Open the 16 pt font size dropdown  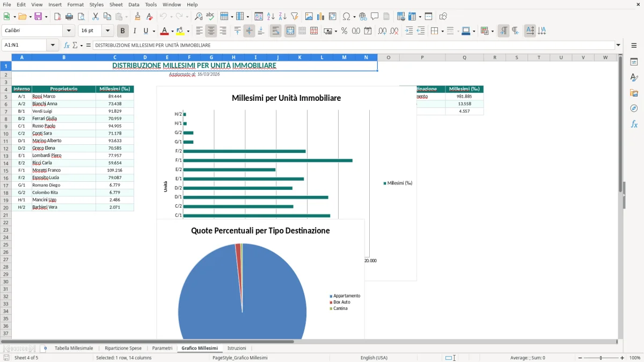coord(108,31)
